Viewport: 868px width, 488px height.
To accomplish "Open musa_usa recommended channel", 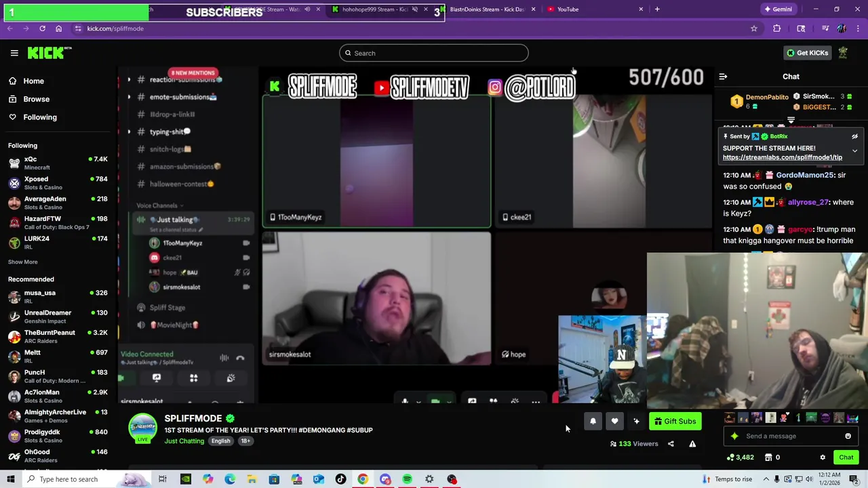I will tap(58, 296).
